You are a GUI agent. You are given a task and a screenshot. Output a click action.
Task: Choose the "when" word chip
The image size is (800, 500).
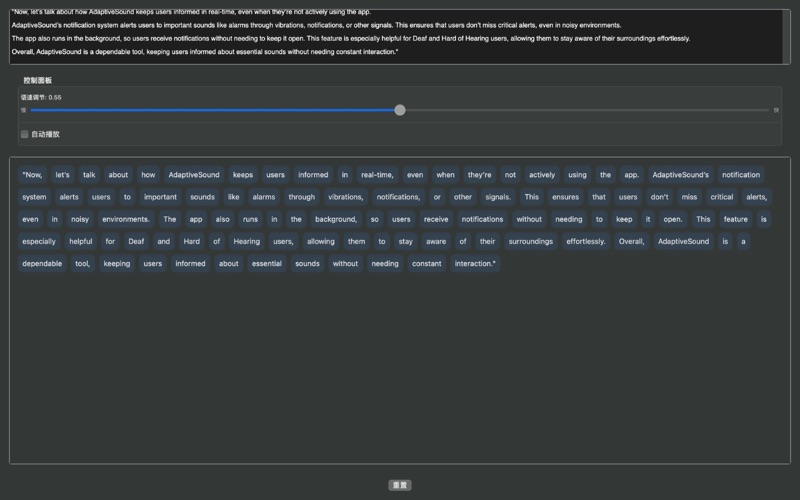(445, 174)
